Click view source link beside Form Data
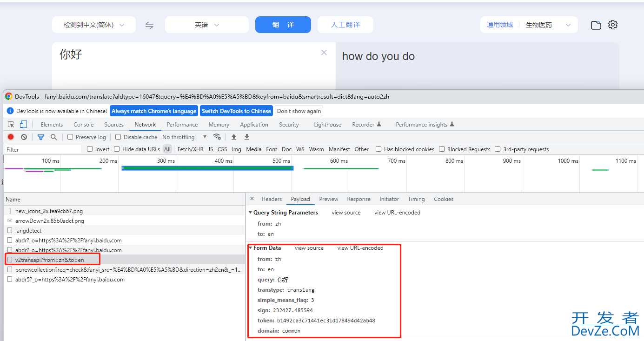This screenshot has height=341, width=644. (309, 248)
